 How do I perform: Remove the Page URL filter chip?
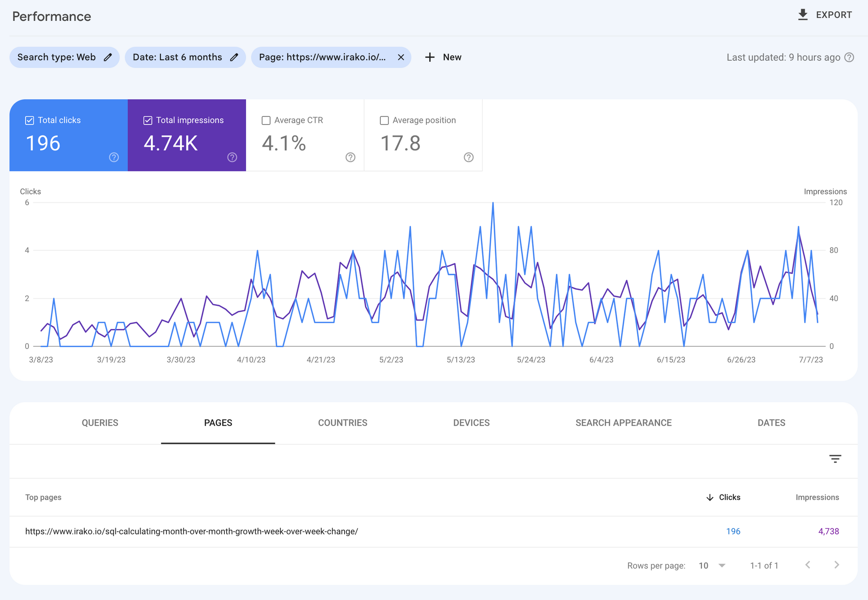401,57
